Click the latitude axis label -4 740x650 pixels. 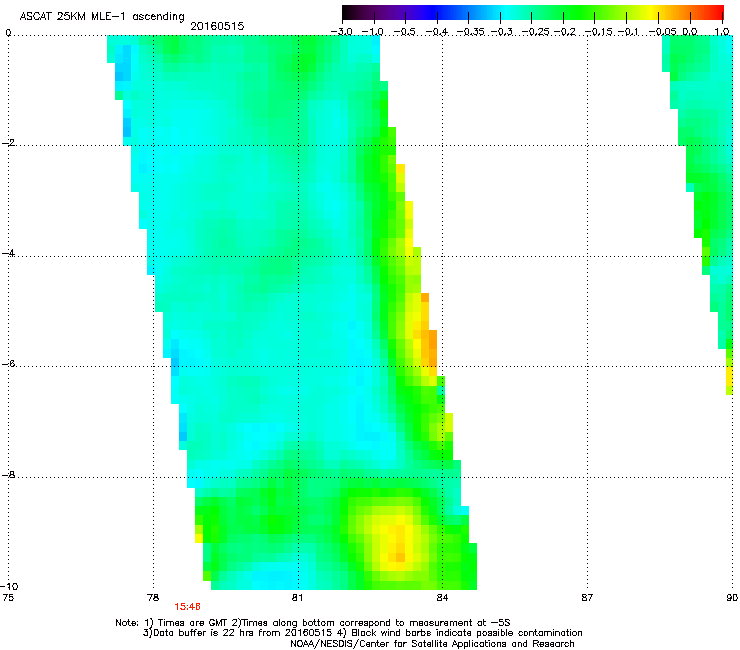point(8,253)
